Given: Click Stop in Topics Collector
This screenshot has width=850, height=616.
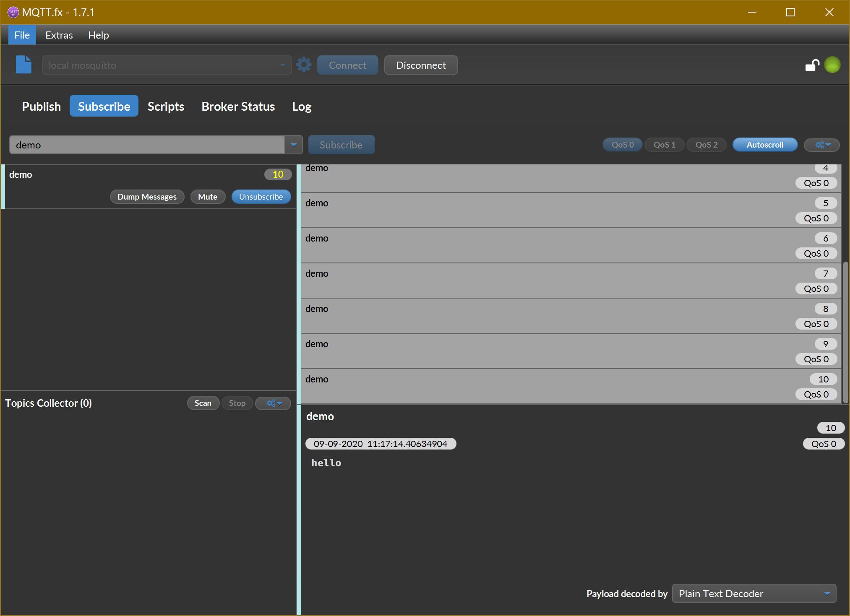Looking at the screenshot, I should [237, 403].
